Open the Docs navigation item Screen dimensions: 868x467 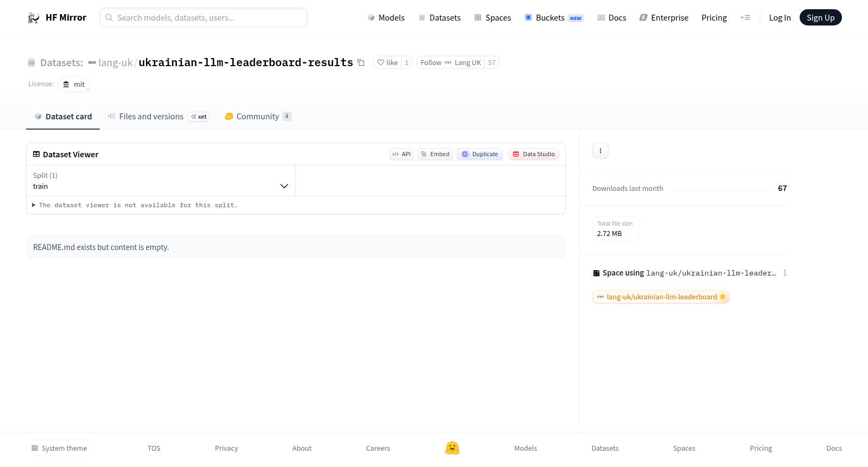click(x=611, y=18)
